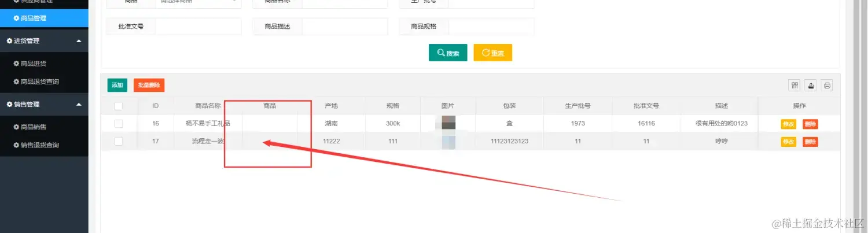The image size is (868, 233).
Task: Click the 商品规格 input field
Action: 491,27
